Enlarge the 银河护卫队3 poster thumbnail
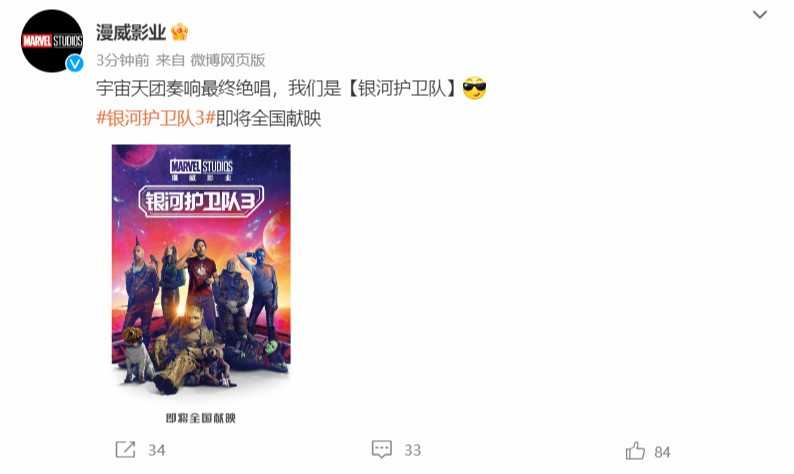Viewport: 794px width, 474px height. point(201,285)
